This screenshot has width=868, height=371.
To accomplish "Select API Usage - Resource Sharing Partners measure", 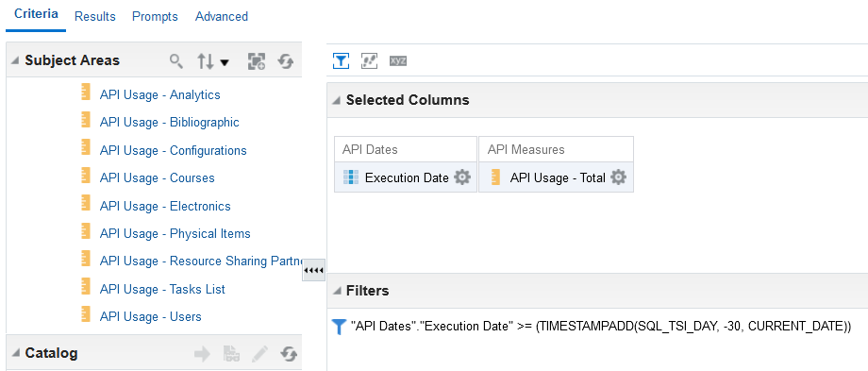I will (x=200, y=261).
